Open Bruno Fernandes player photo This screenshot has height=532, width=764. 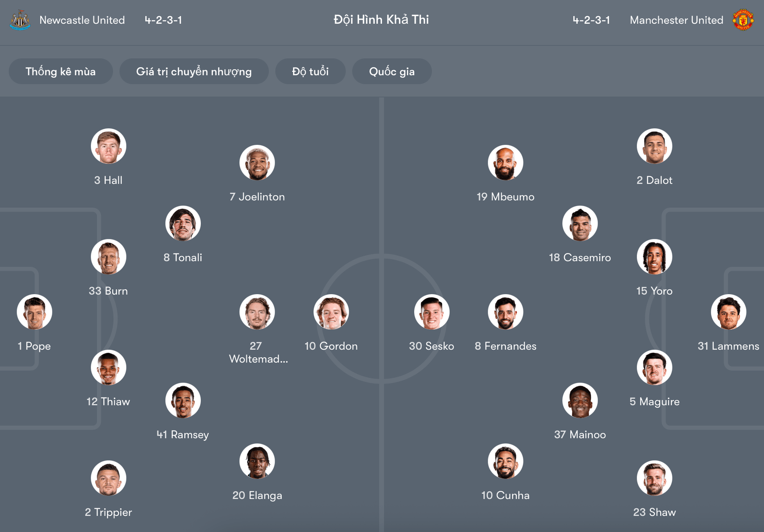point(505,312)
